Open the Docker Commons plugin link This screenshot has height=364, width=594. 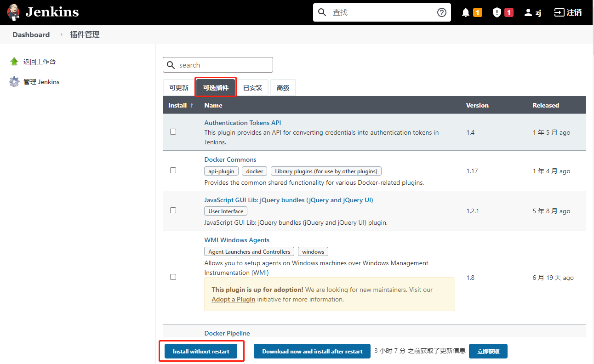tap(230, 159)
